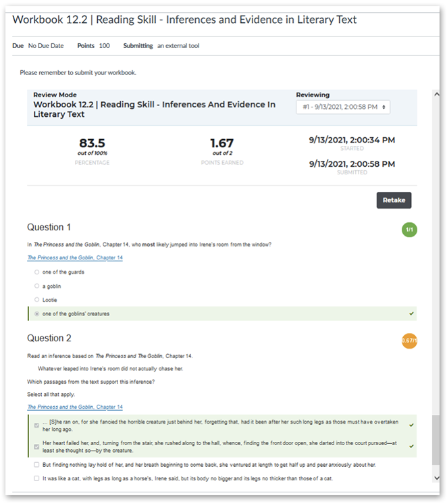447x504 pixels.
Task: Toggle the 'Her heart failed her' checkbox
Action: 37,447
